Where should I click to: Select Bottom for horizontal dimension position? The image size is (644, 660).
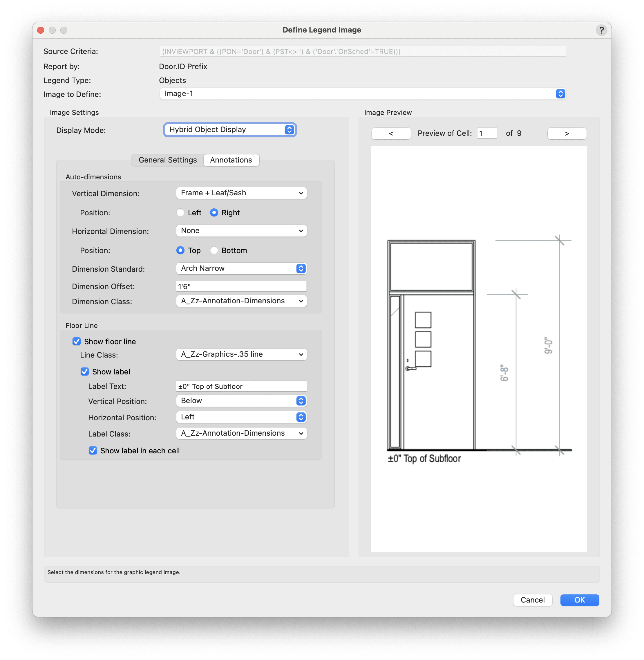coord(214,250)
